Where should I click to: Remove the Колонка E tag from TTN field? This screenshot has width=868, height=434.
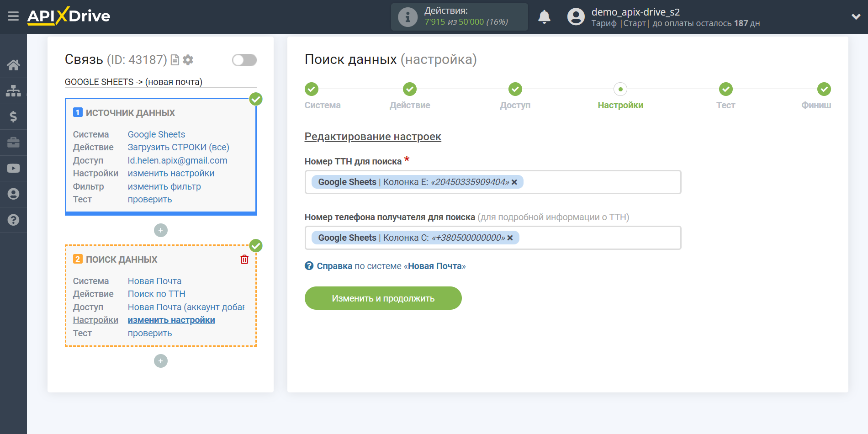click(x=514, y=182)
